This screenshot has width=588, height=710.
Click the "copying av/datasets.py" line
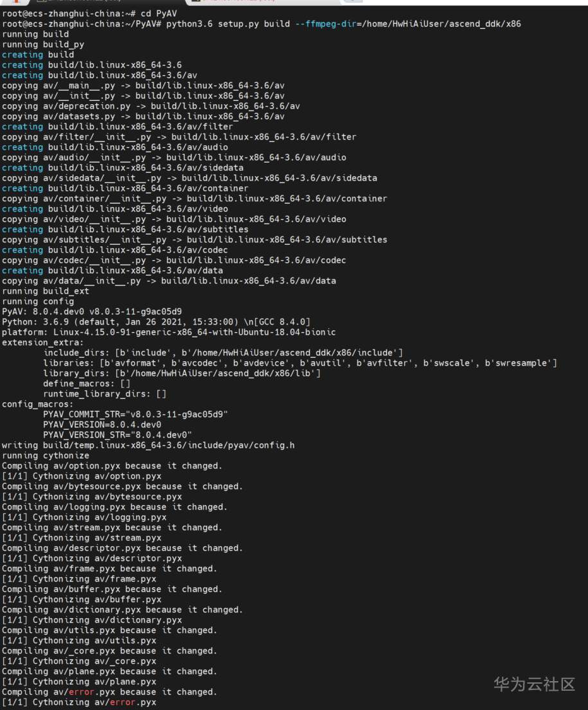[143, 116]
